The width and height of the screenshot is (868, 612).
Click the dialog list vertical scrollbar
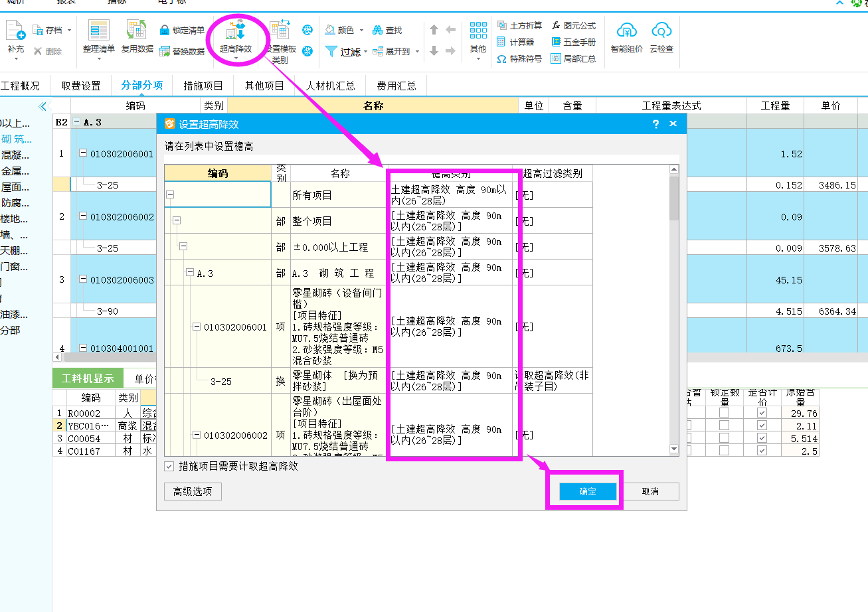(x=674, y=198)
